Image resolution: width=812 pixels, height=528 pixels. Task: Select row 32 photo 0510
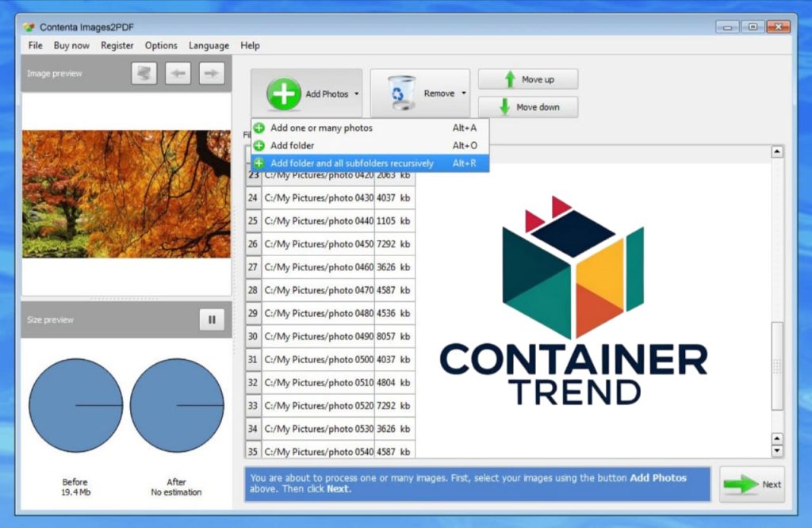pyautogui.click(x=331, y=383)
